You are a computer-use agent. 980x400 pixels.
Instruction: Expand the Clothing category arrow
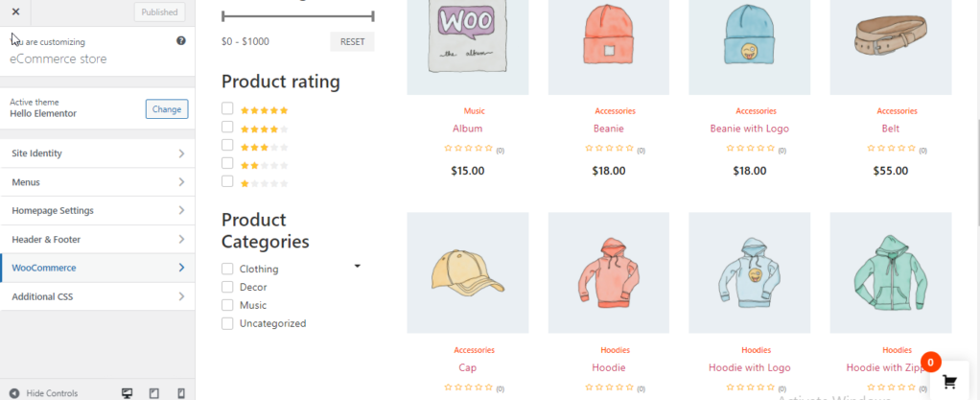(357, 266)
